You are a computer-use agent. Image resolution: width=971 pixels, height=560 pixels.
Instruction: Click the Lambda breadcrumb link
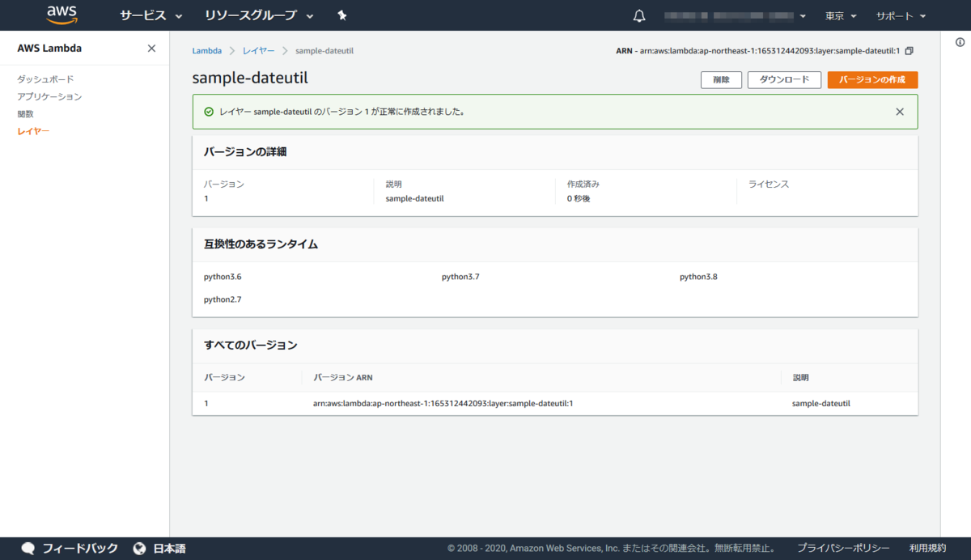click(207, 51)
